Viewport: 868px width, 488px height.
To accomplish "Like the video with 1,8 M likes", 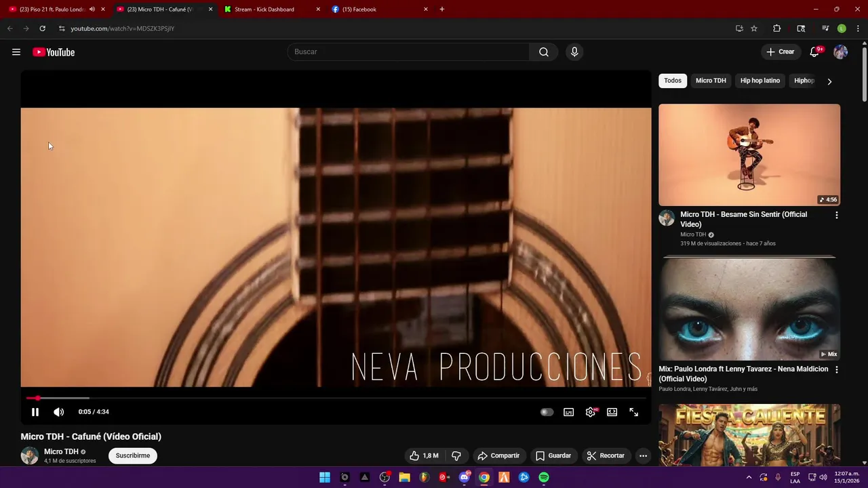I will (424, 455).
